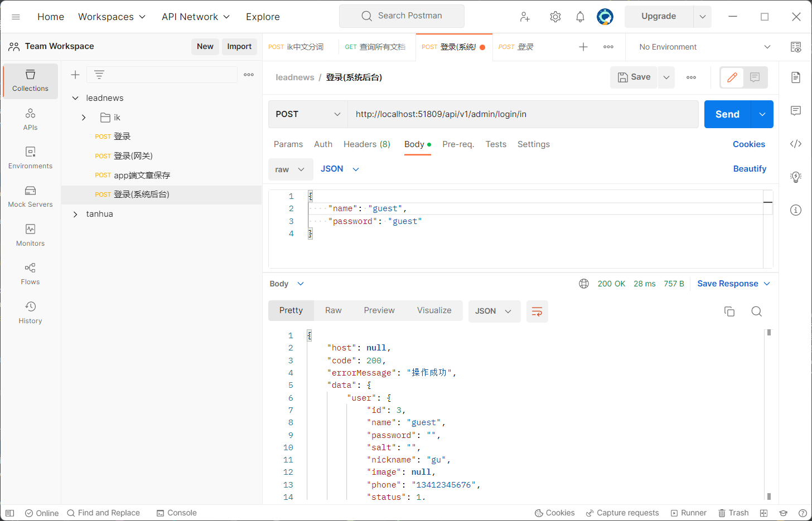
Task: Search within the response body
Action: (756, 311)
